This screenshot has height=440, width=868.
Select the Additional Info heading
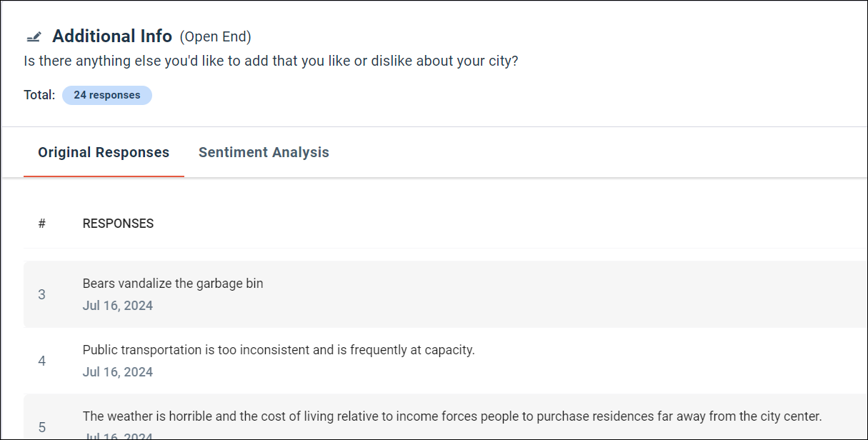[x=112, y=36]
